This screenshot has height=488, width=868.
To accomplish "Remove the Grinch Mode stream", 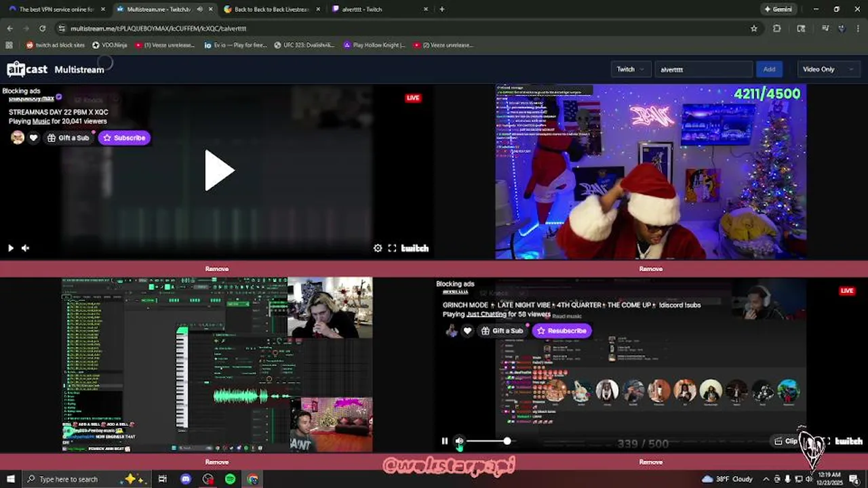I will tap(651, 462).
